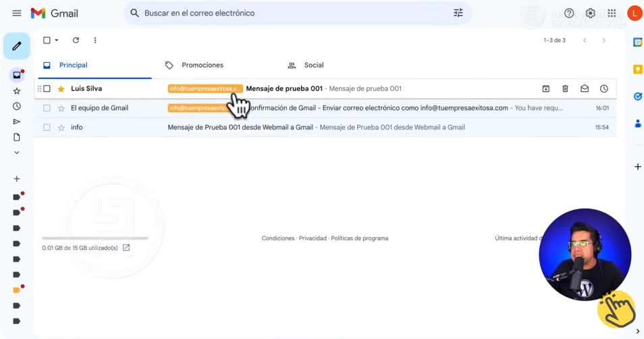Screen dimensions: 644x339
Task: Select El equipo de Gmail checkbox
Action: (47, 107)
